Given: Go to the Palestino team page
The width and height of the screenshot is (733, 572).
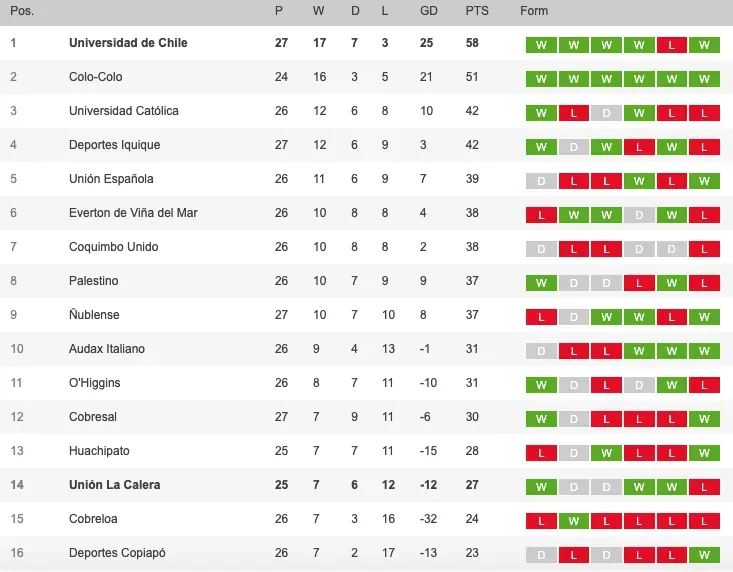Looking at the screenshot, I should coord(94,281).
